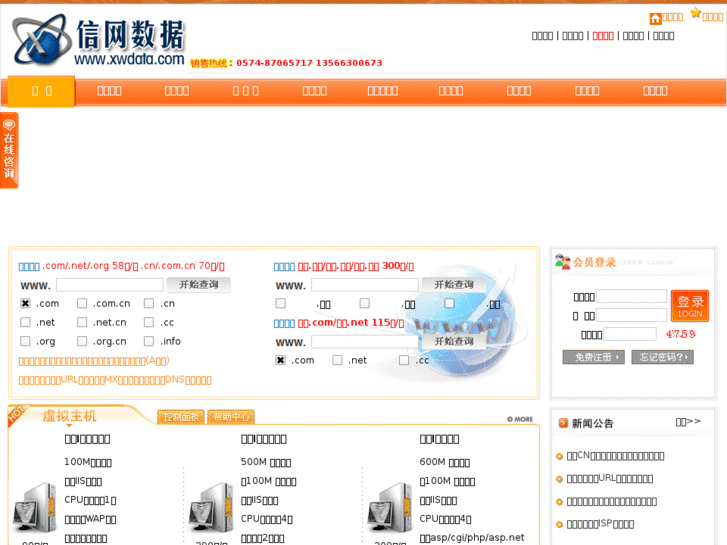Click the 忘记密码? button

tap(663, 357)
